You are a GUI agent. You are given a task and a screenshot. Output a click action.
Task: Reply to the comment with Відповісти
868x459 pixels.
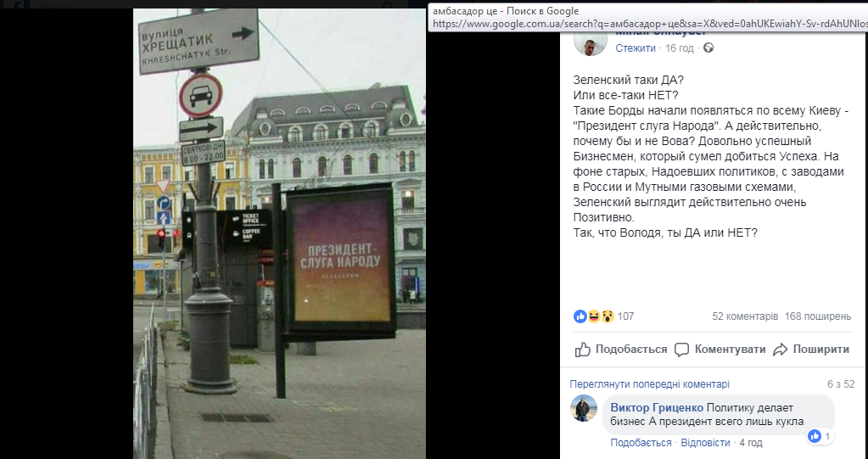[x=705, y=443]
